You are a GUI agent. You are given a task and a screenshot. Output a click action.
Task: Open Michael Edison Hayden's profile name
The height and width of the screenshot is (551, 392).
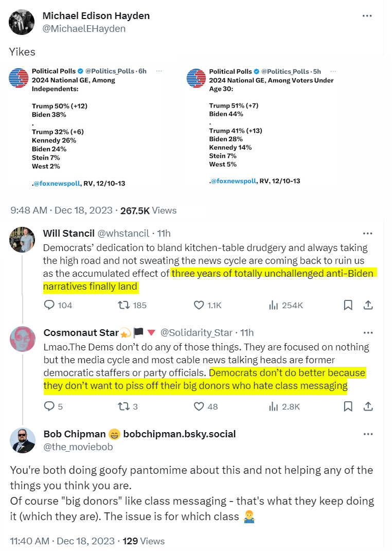[x=96, y=16]
